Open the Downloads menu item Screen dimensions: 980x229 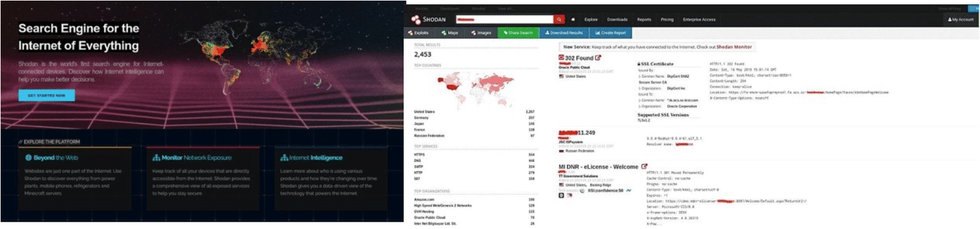click(617, 19)
